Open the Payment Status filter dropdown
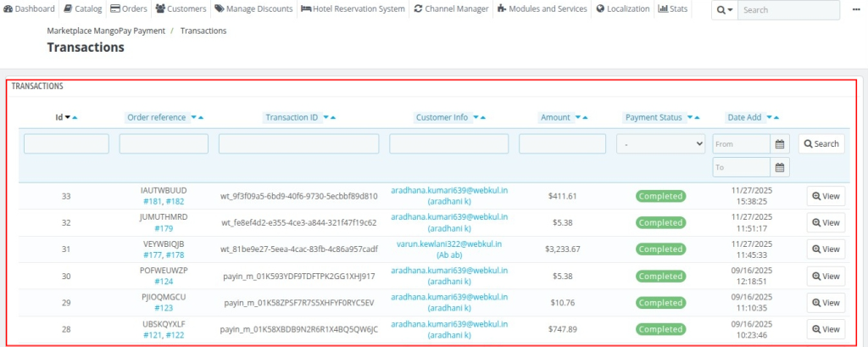This screenshot has height=347, width=868. coord(660,143)
